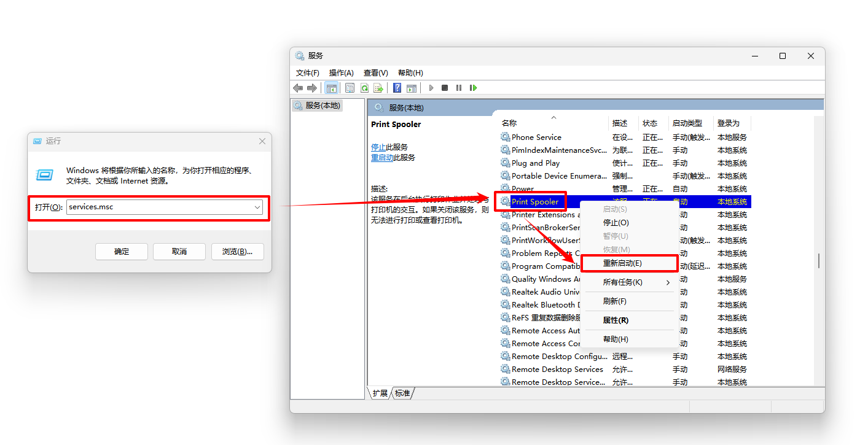Choose 刷新(F) in the context menu
Image resolution: width=868 pixels, height=445 pixels.
coord(630,301)
